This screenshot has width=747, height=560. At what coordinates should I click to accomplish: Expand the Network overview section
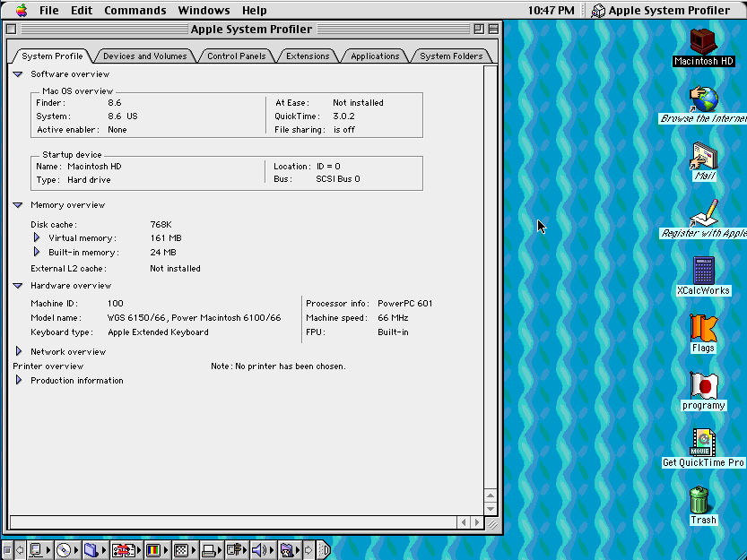click(x=19, y=351)
